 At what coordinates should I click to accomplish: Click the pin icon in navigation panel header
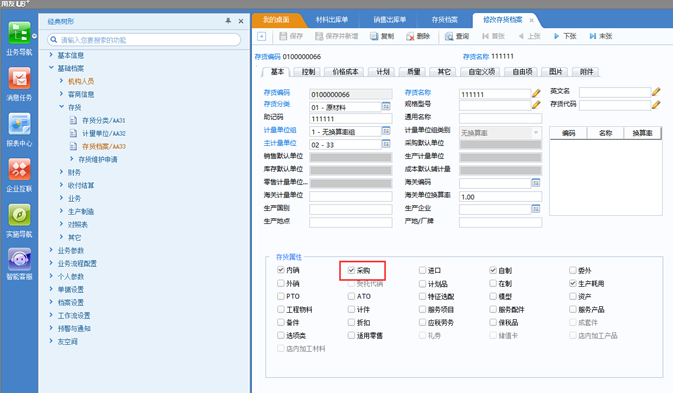pos(228,21)
